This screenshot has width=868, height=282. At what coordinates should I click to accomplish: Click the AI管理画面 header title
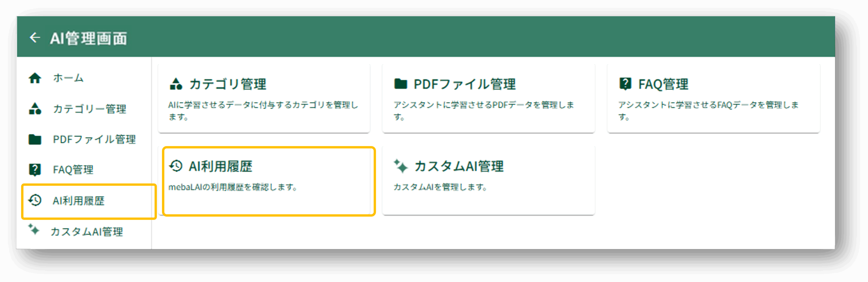[x=88, y=38]
